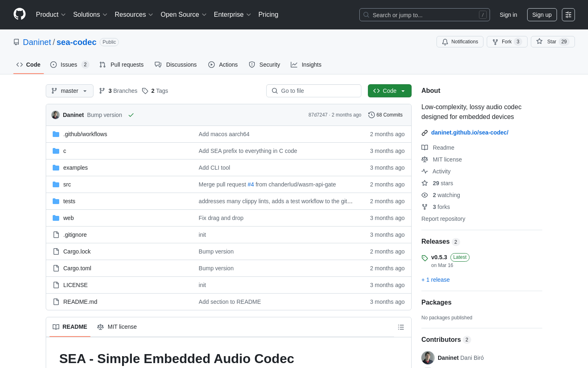Switch to the Pull requests tab

point(122,65)
